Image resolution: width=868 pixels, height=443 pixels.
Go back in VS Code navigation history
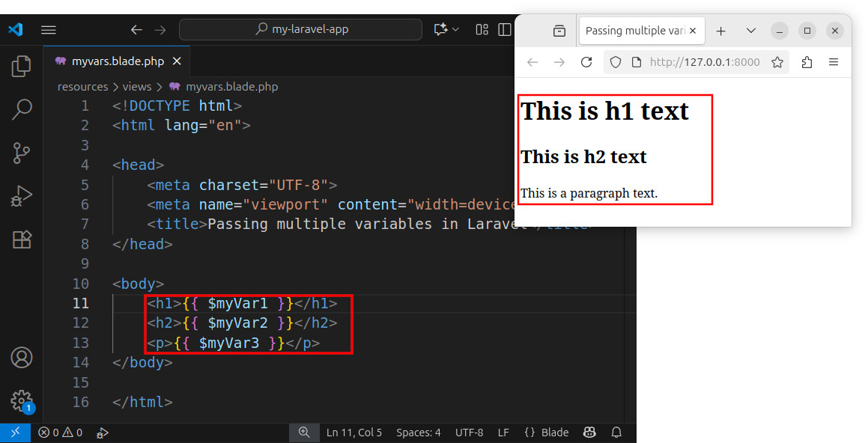(136, 30)
